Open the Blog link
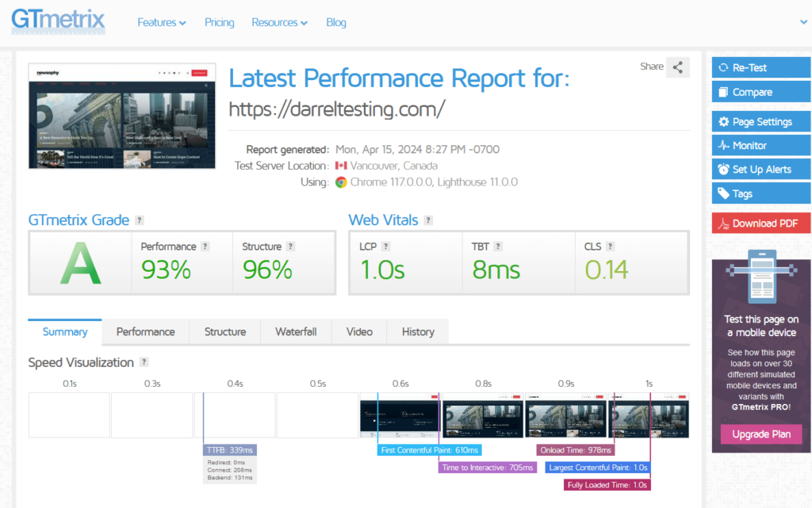Screen dimensions: 812x508 (336, 22)
